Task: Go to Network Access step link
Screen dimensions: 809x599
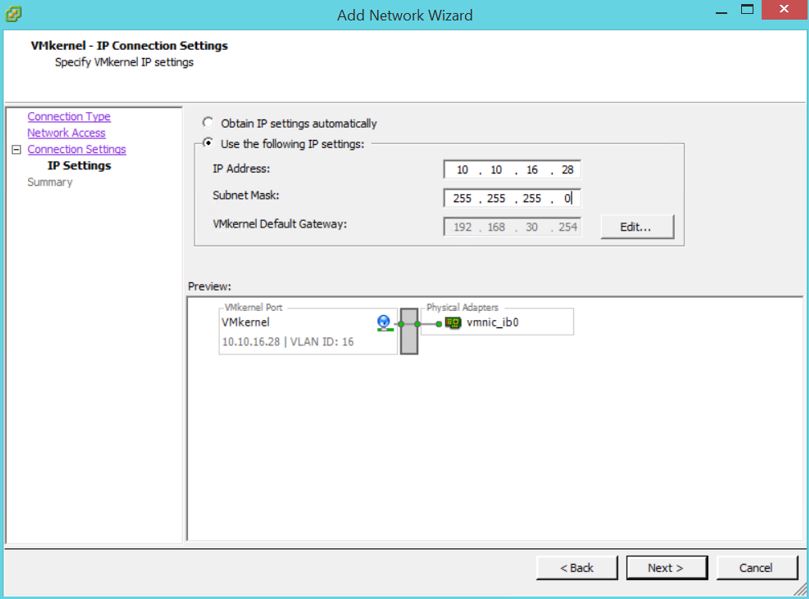Action: click(66, 133)
